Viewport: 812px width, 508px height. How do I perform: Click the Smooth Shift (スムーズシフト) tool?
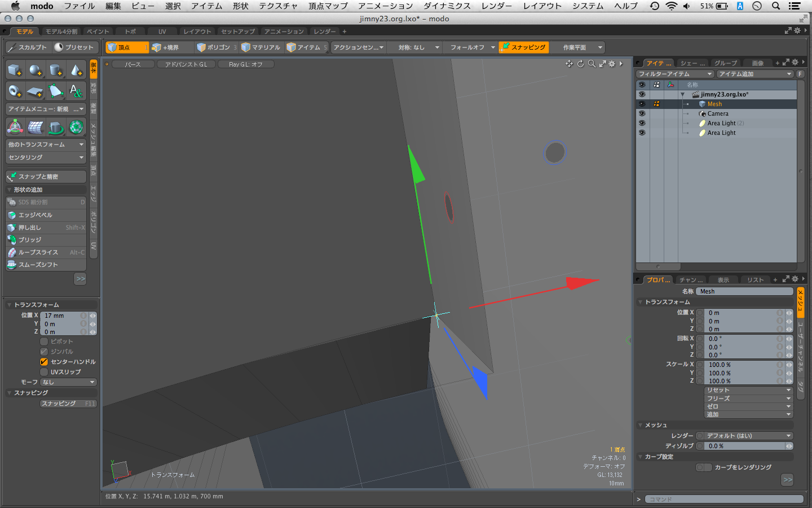46,265
